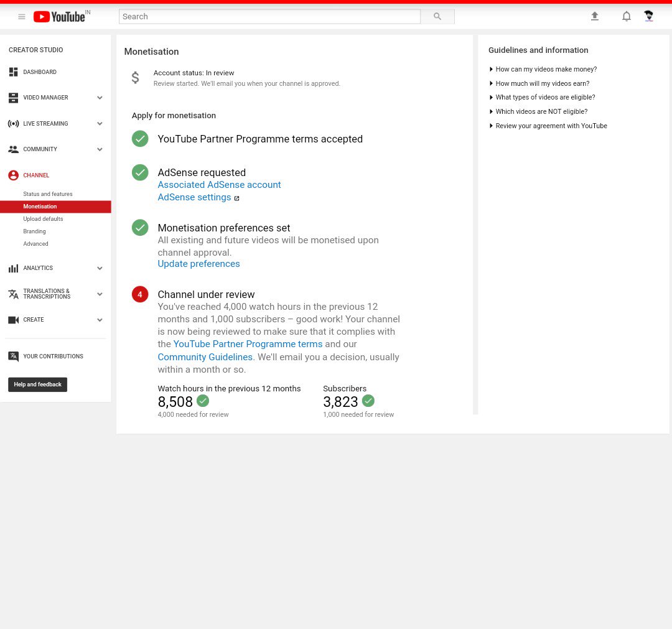Click the dollar sign account status icon
This screenshot has height=629, width=672.
[136, 78]
